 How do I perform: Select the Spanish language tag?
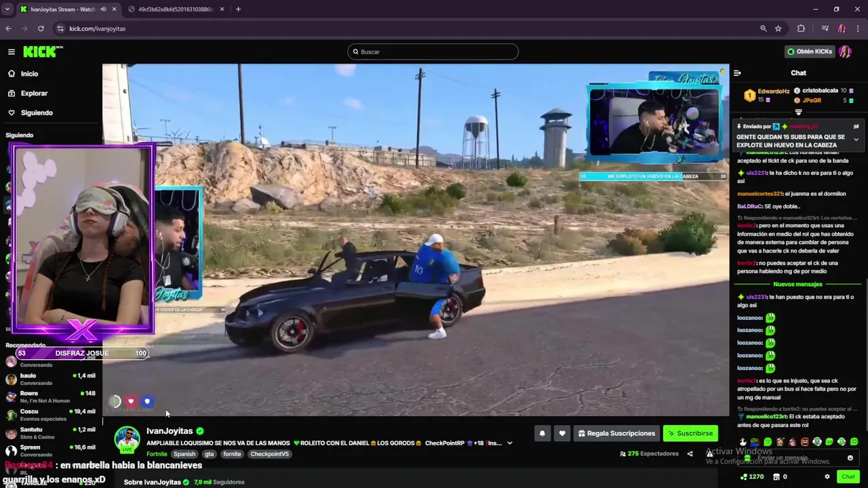click(x=184, y=454)
